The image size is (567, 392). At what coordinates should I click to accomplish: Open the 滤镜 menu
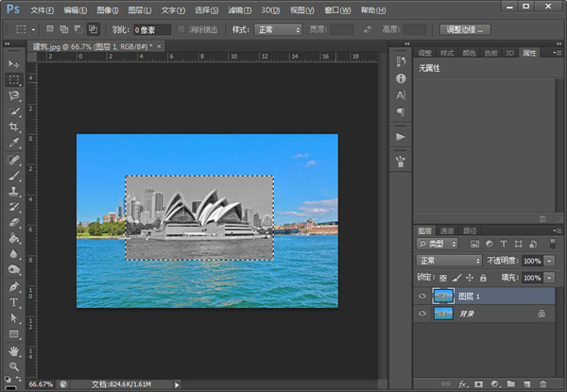[x=240, y=10]
